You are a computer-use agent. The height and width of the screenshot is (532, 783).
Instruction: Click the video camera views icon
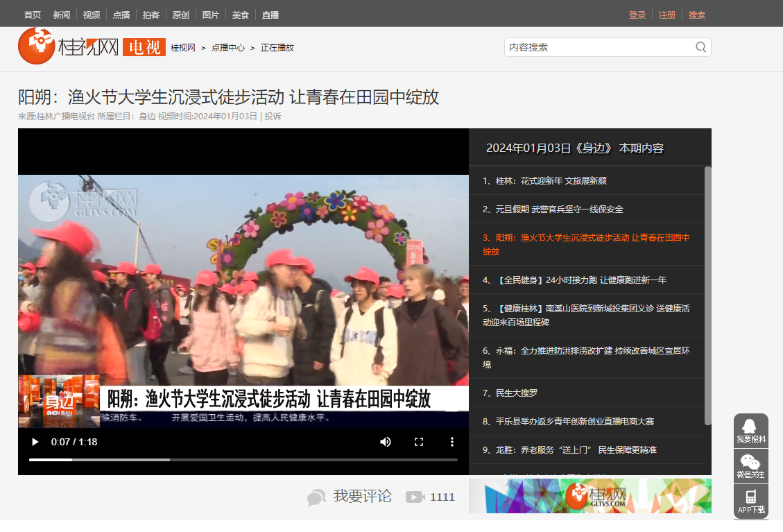pos(415,497)
